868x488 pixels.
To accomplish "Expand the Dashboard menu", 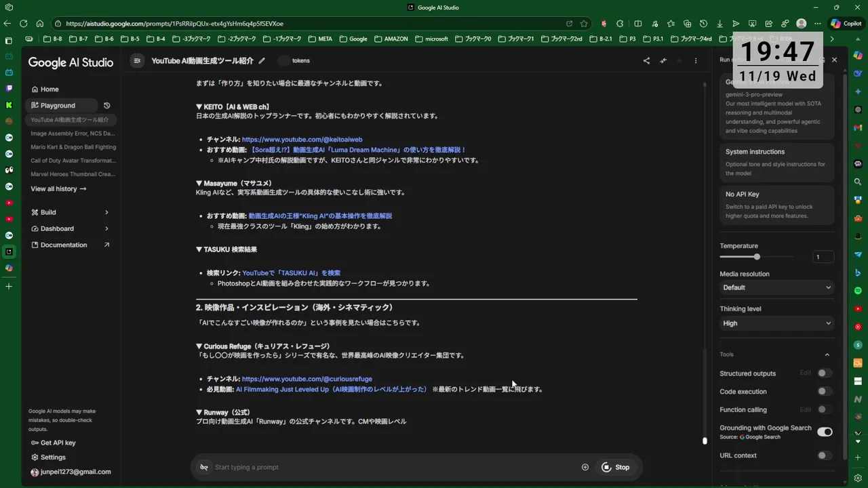I will (x=70, y=228).
